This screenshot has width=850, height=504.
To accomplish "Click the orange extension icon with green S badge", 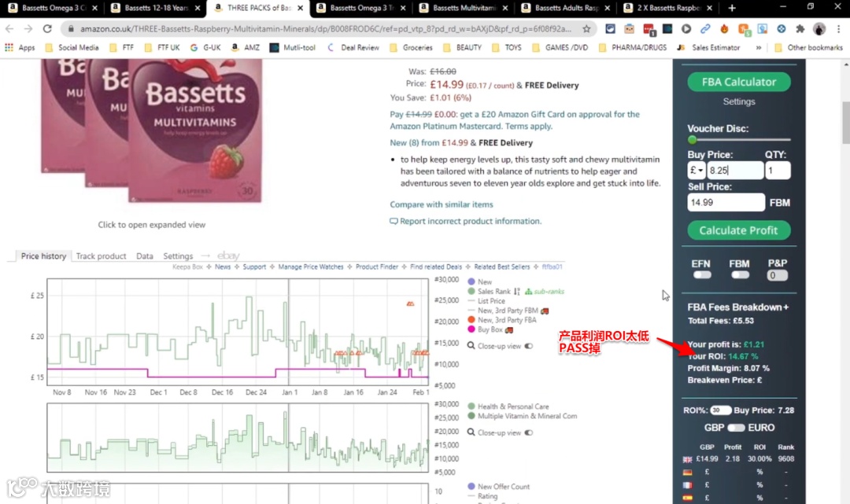I will point(744,29).
